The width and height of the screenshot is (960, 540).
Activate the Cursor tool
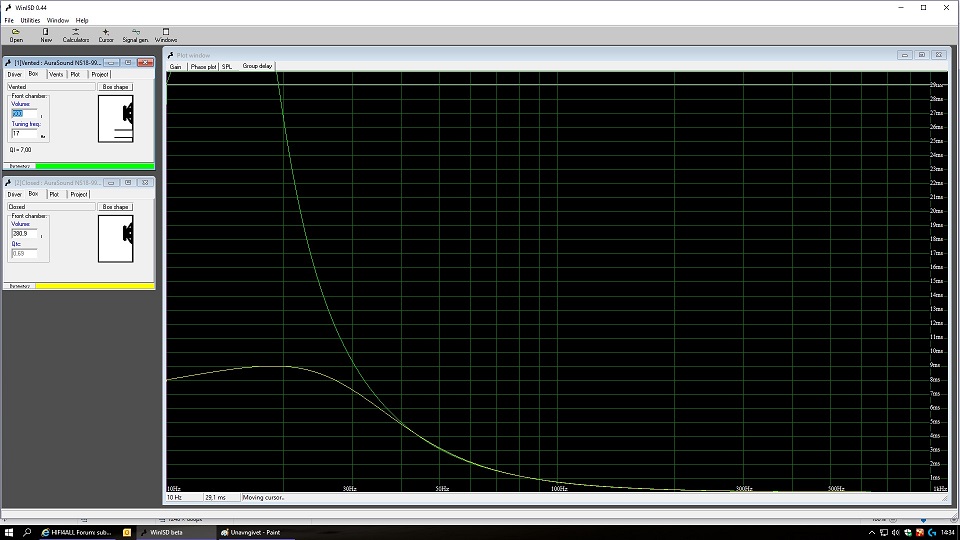pos(106,35)
